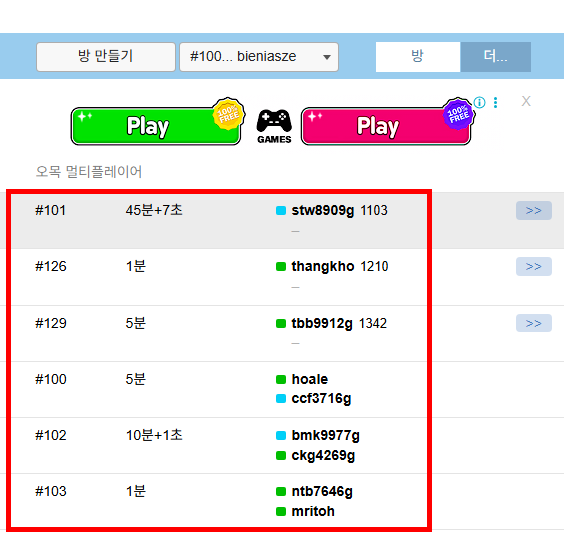Image resolution: width=564 pixels, height=534 pixels.
Task: Switch to the 방 tab
Action: pos(418,57)
